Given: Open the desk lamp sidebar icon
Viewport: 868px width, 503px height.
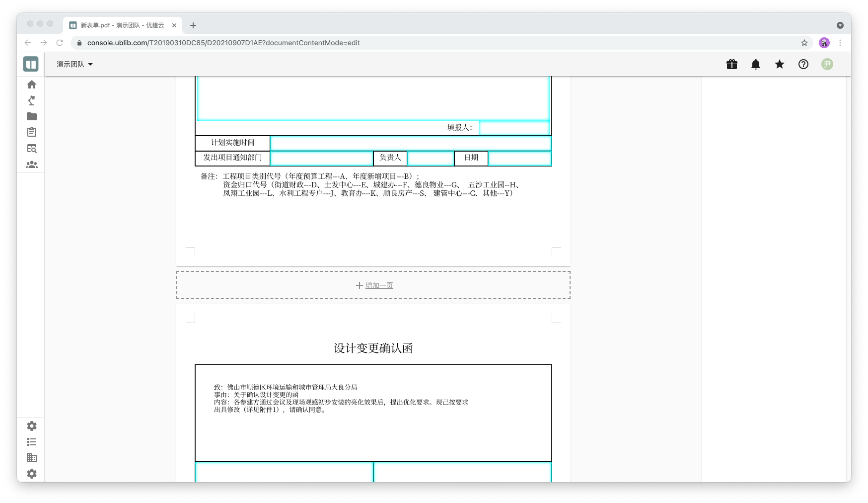Looking at the screenshot, I should [32, 100].
